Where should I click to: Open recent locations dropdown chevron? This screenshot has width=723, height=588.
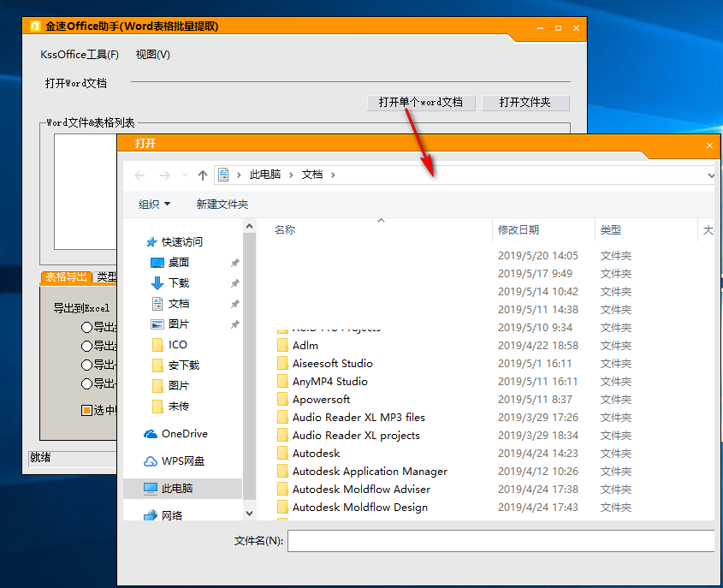[185, 175]
